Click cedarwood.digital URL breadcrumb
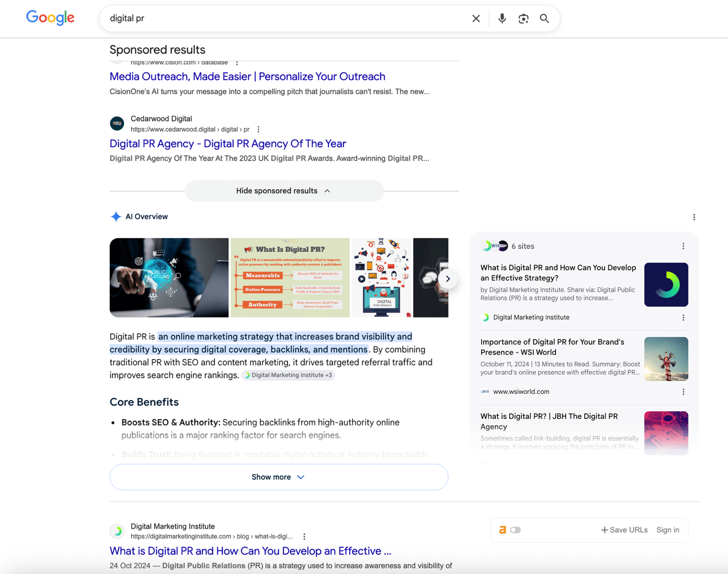 pyautogui.click(x=190, y=129)
